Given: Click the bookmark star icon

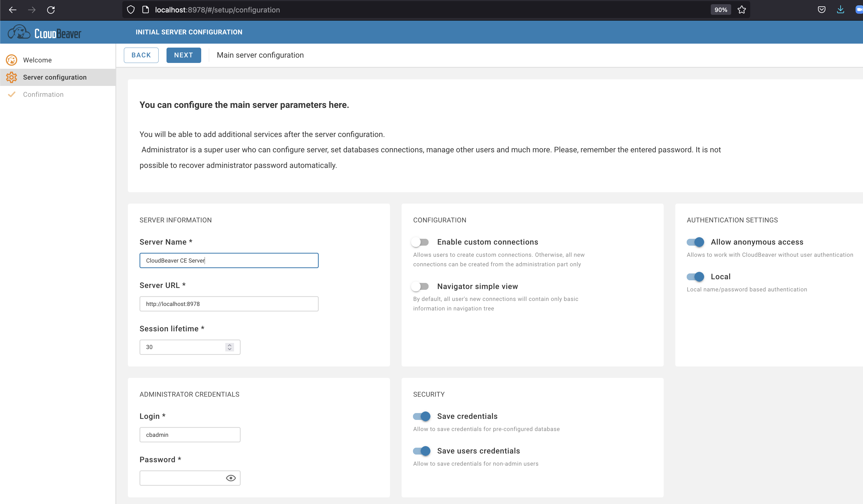Looking at the screenshot, I should coord(741,10).
